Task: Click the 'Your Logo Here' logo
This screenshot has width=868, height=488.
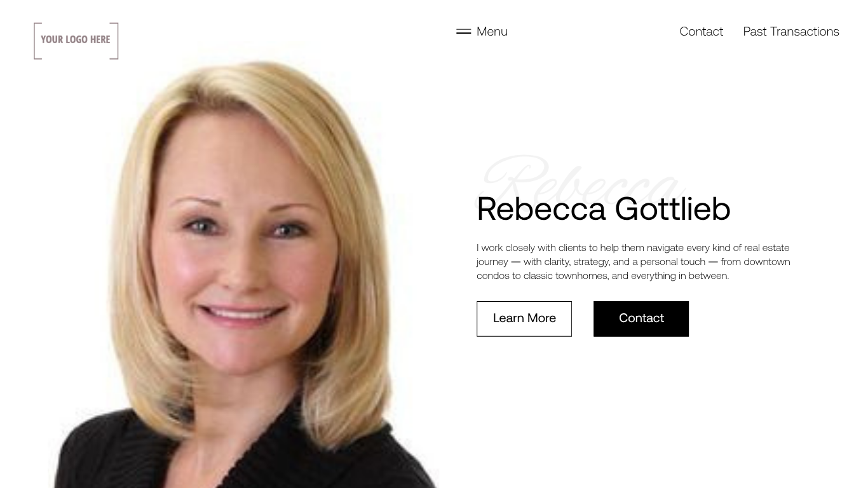Action: pos(76,41)
